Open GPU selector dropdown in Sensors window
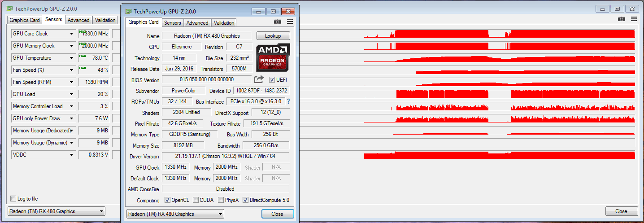Image resolution: width=644 pixels, height=223 pixels. pyautogui.click(x=57, y=211)
